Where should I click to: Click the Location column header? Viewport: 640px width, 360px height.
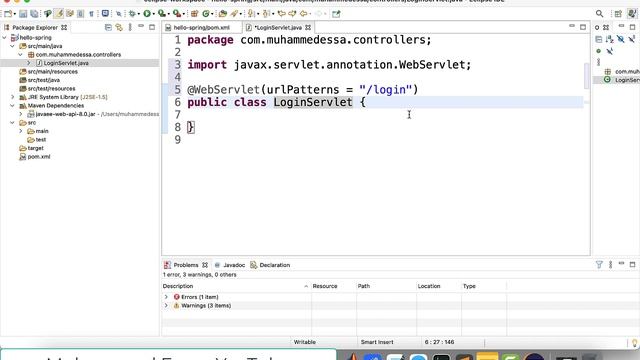[x=439, y=286]
